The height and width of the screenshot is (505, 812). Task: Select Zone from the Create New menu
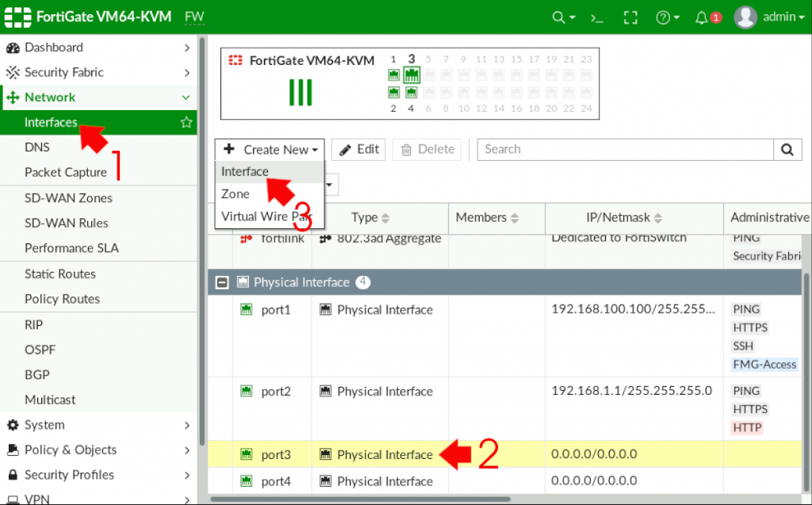click(x=236, y=193)
